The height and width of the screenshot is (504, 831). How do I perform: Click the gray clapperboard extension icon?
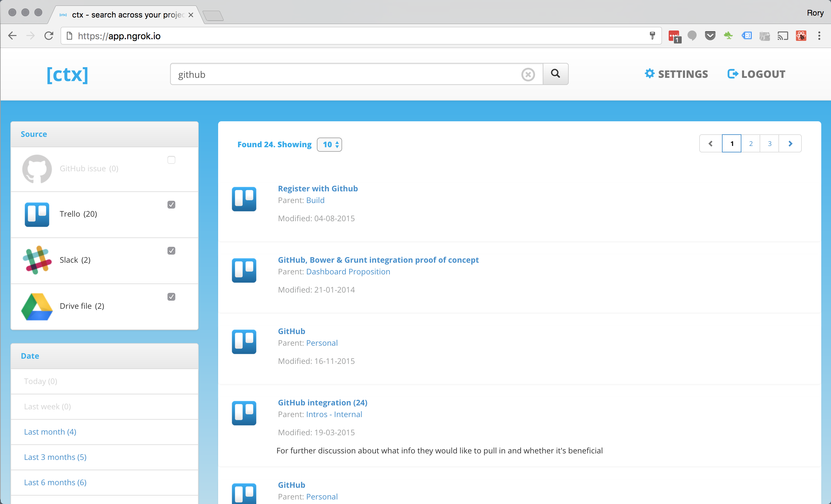click(x=764, y=36)
